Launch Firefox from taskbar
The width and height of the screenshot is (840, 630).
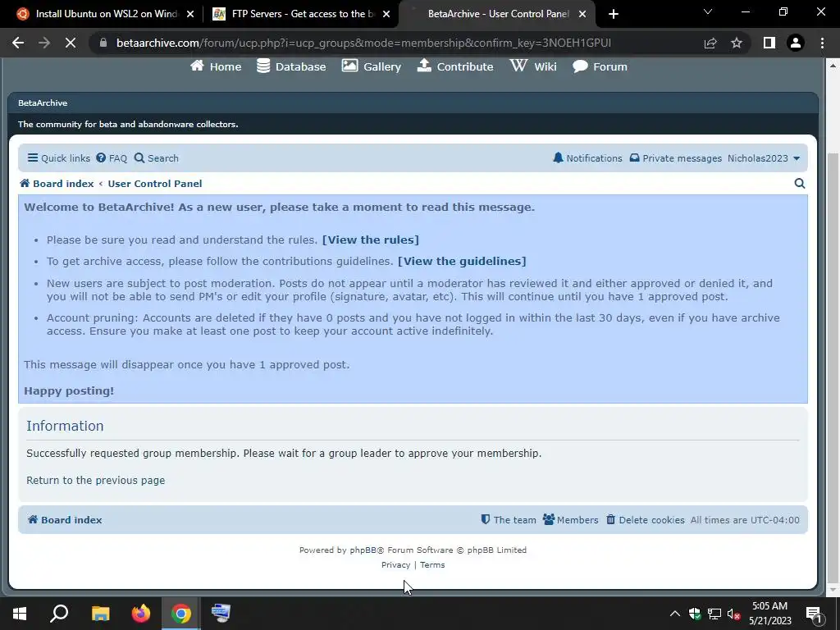click(141, 614)
